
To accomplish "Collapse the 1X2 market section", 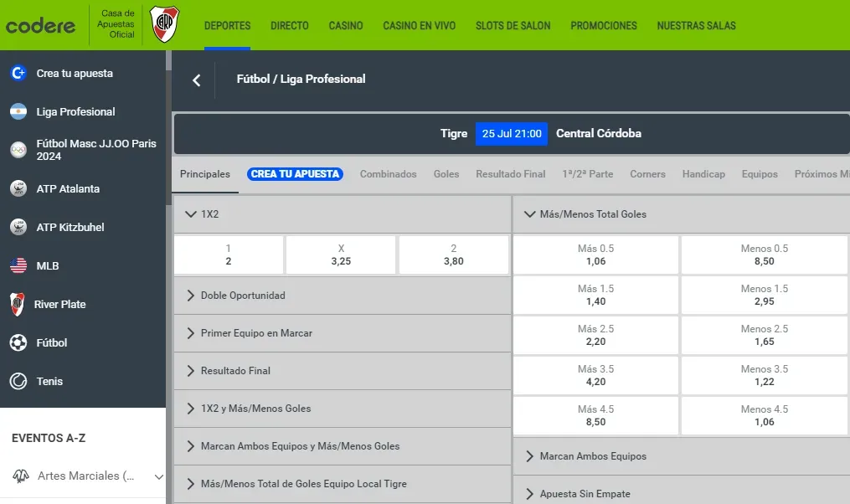I will pos(190,214).
